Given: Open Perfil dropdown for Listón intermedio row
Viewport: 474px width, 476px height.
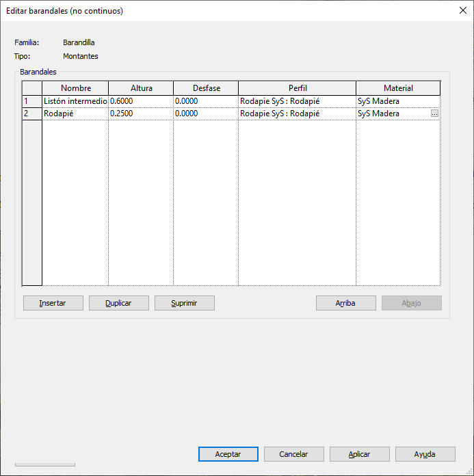Looking at the screenshot, I should (297, 101).
